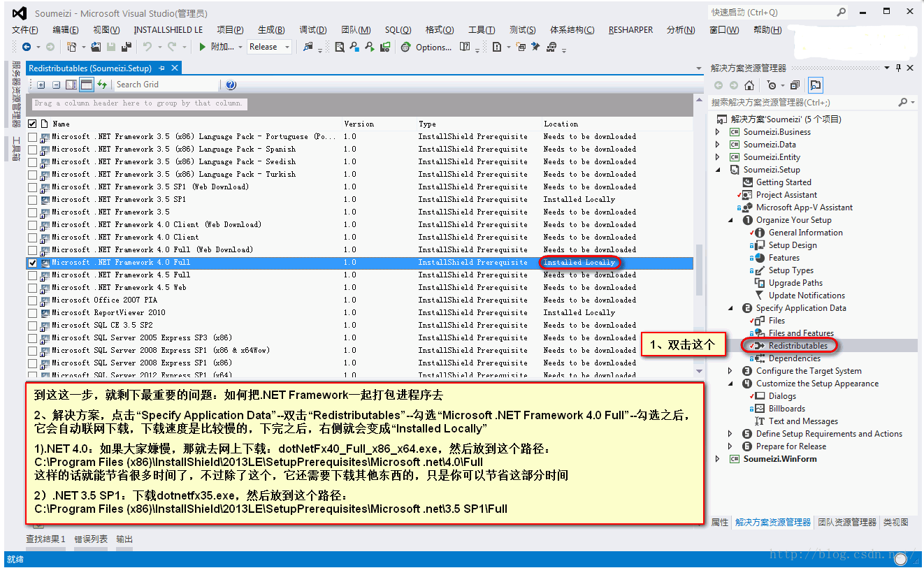Check Microsoft .NET Framework 3.5 SP1 checkbox
Viewport: 924px width, 568px height.
[32, 200]
